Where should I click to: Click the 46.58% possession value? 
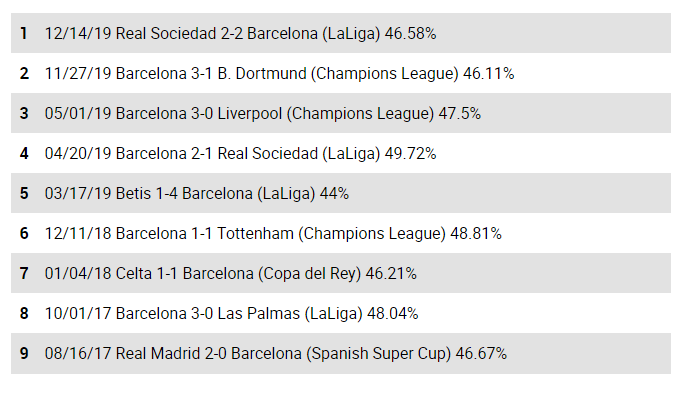410,33
